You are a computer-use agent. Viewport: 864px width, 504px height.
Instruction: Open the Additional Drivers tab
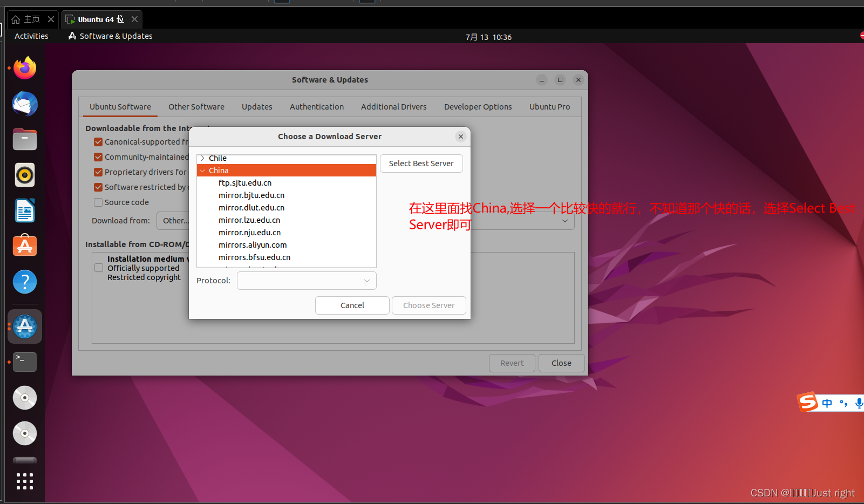pos(393,106)
